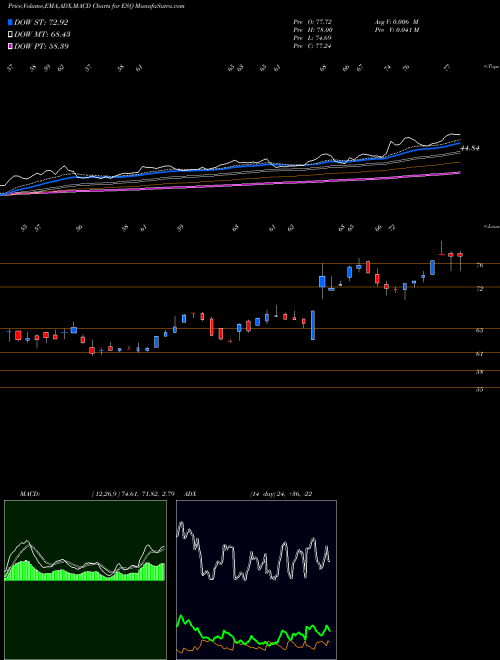The image size is (500, 660).
Task: Click the 65 price axis label
Action: (x=479, y=330)
